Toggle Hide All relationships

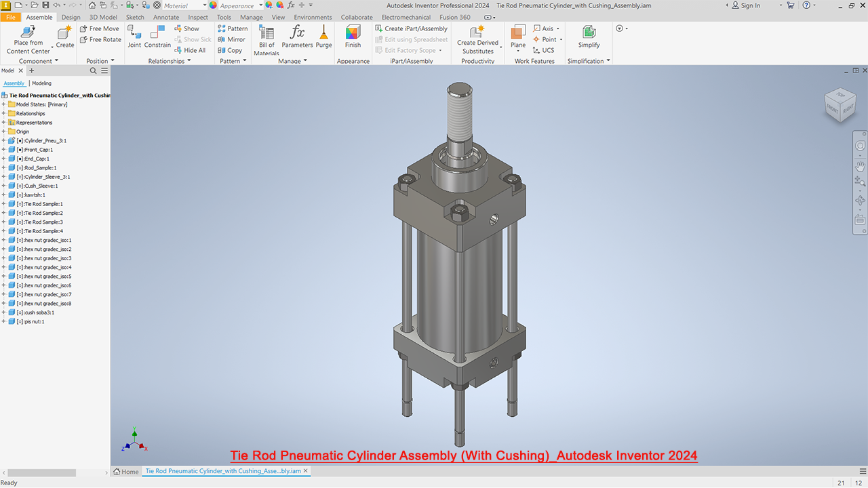click(189, 50)
